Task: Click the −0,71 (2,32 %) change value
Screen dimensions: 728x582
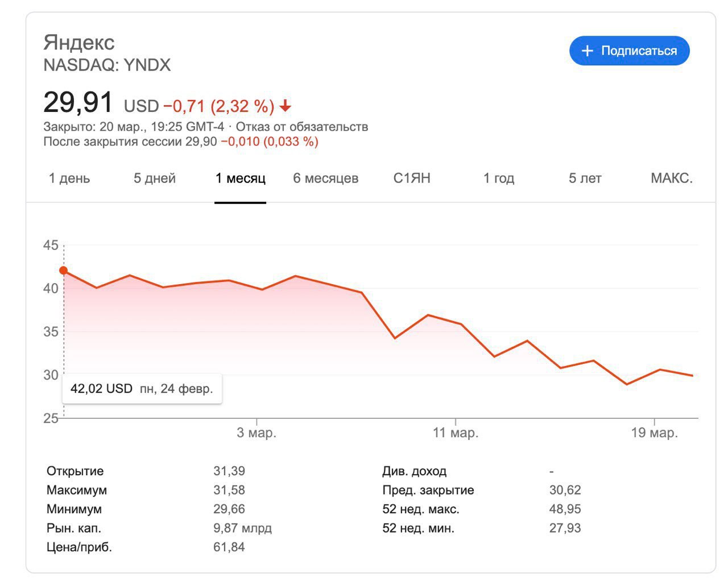Action: (x=219, y=106)
